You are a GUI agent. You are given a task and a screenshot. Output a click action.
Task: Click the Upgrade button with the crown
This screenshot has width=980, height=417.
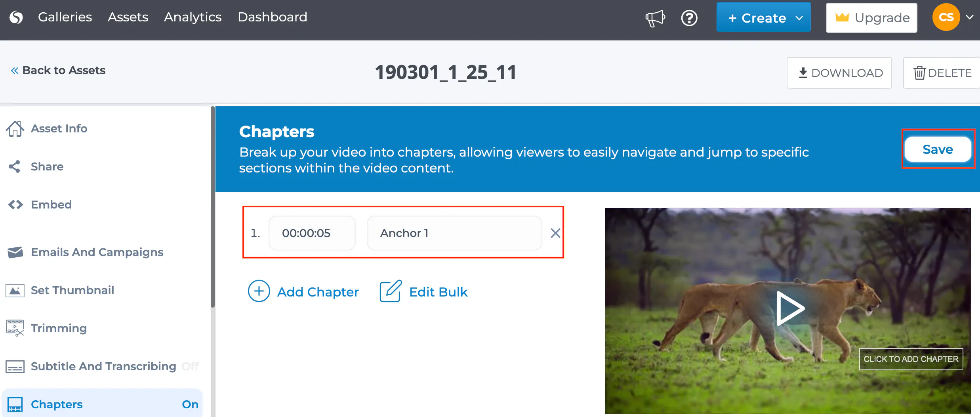[871, 18]
